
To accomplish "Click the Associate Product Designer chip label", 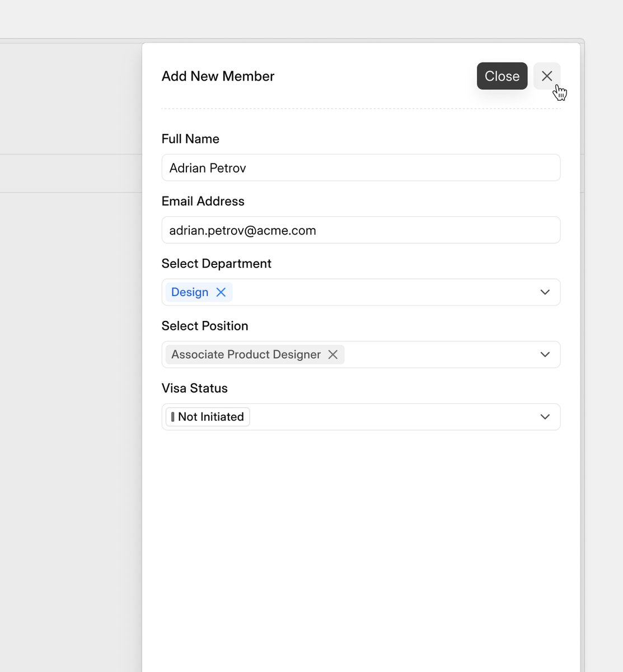I will click(246, 354).
